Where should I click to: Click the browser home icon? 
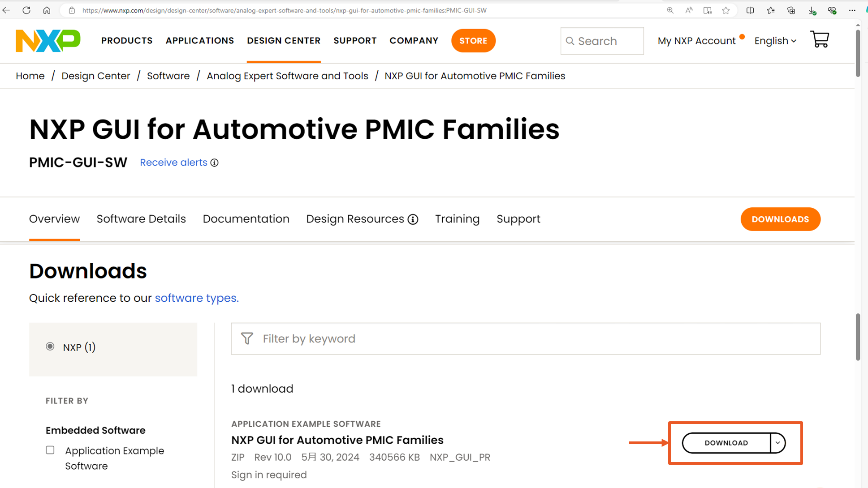(x=47, y=10)
